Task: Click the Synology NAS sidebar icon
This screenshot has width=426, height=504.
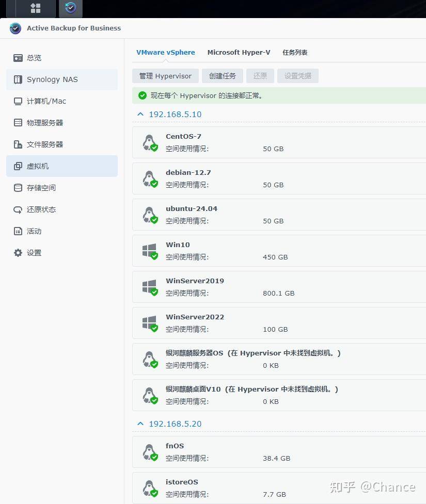Action: 18,79
